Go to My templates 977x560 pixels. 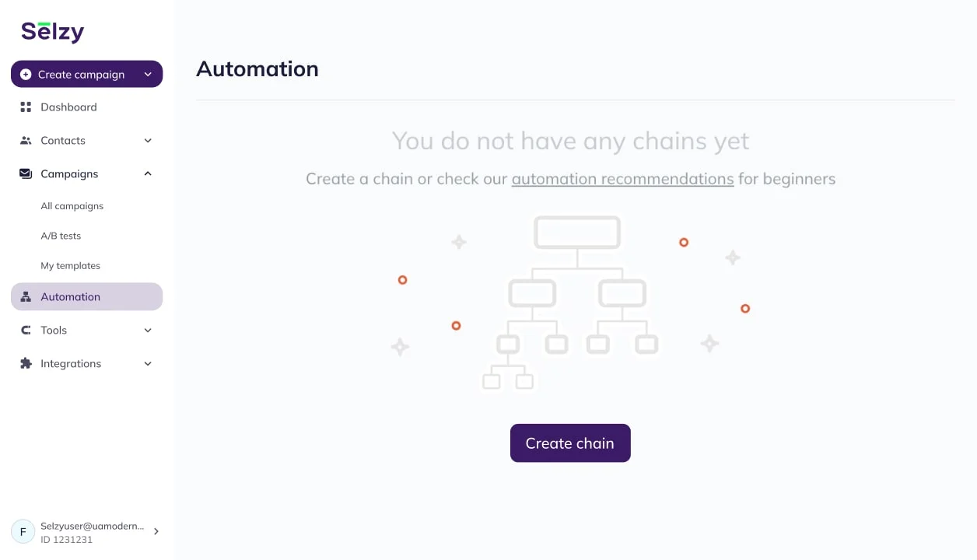(70, 265)
